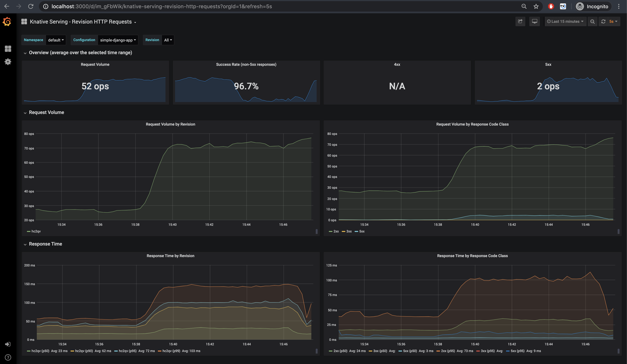Collapse the Request Volume row

[x=46, y=112]
